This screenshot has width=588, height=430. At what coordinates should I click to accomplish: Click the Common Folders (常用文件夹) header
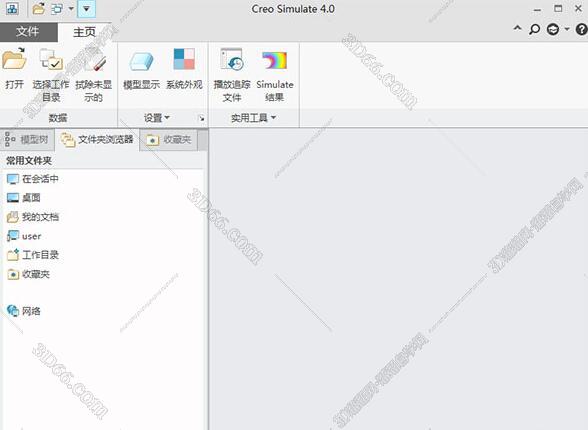point(28,160)
